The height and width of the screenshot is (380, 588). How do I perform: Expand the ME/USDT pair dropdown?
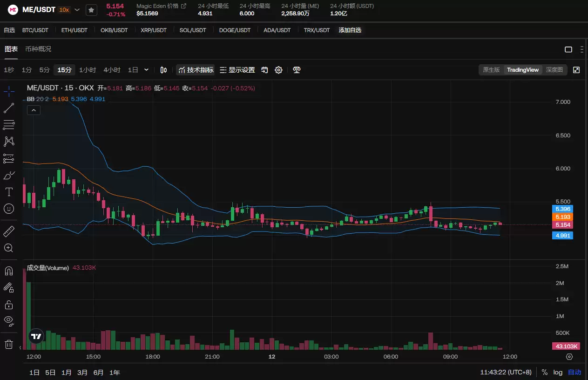point(77,10)
